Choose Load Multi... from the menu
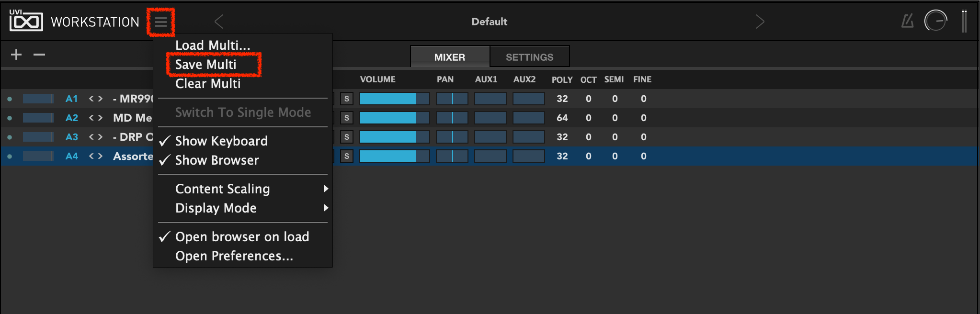This screenshot has width=980, height=314. [243, 45]
